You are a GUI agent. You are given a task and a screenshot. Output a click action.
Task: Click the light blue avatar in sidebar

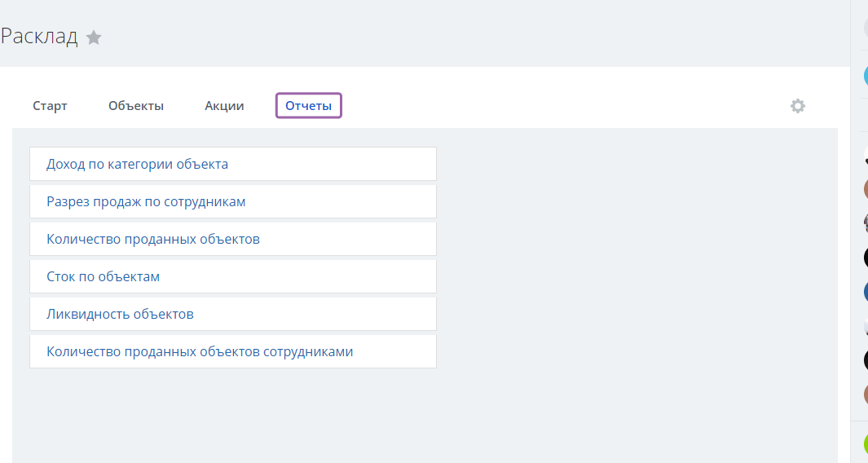[x=866, y=76]
